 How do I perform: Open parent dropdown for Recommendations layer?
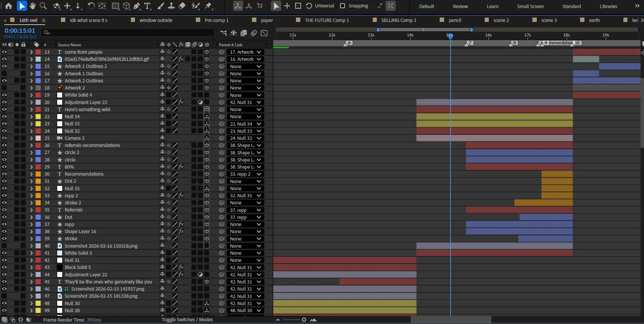pyautogui.click(x=245, y=174)
